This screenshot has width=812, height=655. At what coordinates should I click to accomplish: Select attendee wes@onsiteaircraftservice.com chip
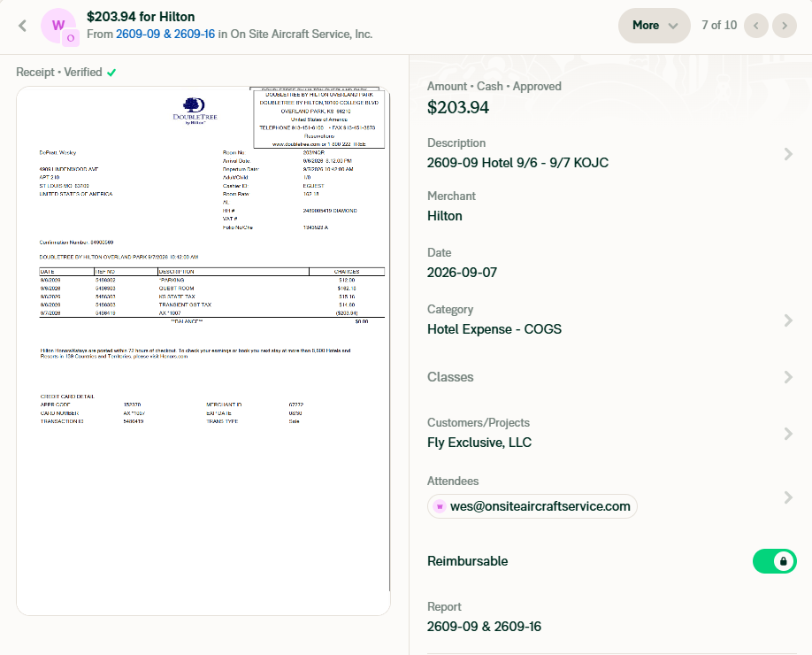tap(532, 506)
